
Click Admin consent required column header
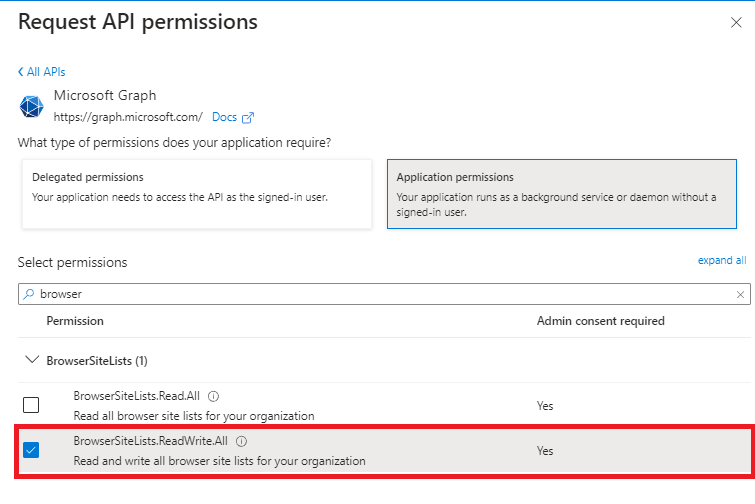600,321
